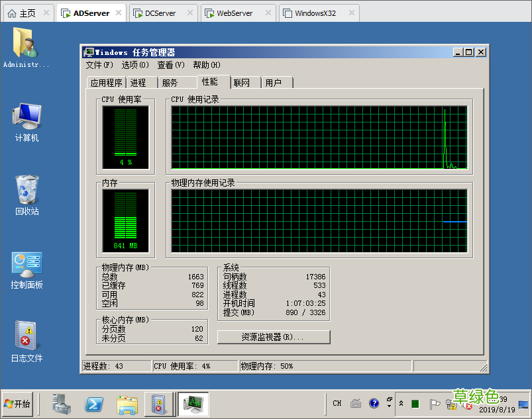532x419 pixels.
Task: Switch to the 联网 tab
Action: pyautogui.click(x=242, y=82)
